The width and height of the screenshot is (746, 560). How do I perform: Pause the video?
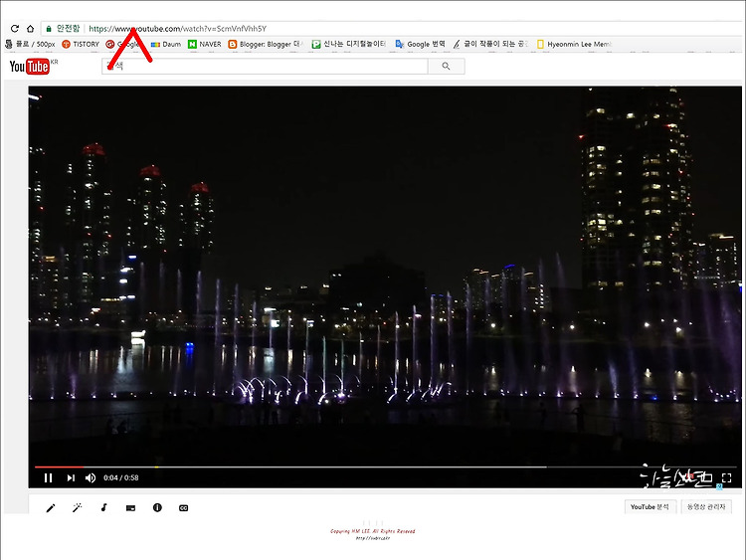(48, 477)
